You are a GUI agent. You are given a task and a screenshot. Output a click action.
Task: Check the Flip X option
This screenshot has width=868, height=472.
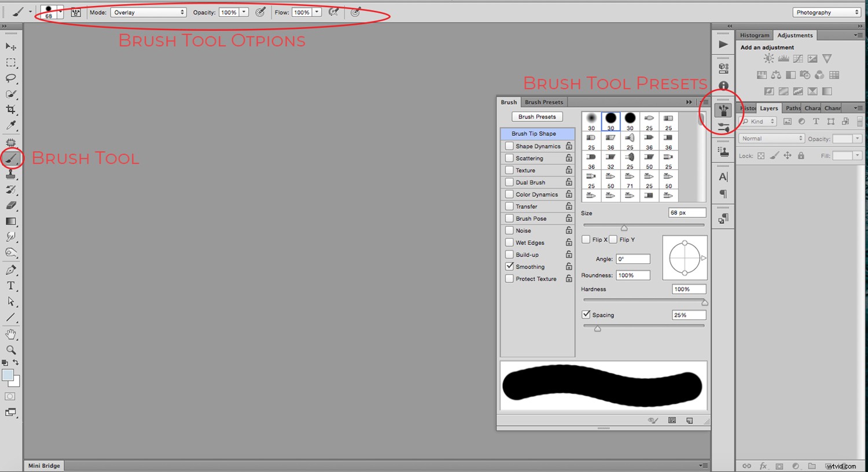pyautogui.click(x=586, y=239)
